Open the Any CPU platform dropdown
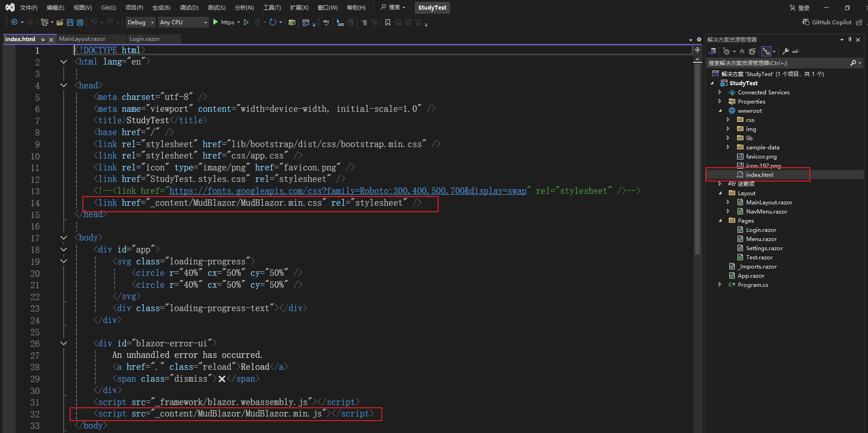This screenshot has height=433, width=868. [x=205, y=22]
